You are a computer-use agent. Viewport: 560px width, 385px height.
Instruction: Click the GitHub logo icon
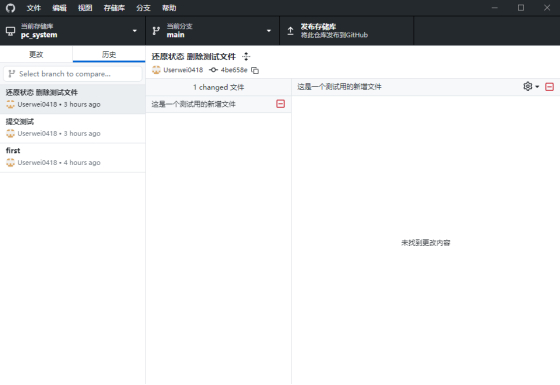[10, 8]
